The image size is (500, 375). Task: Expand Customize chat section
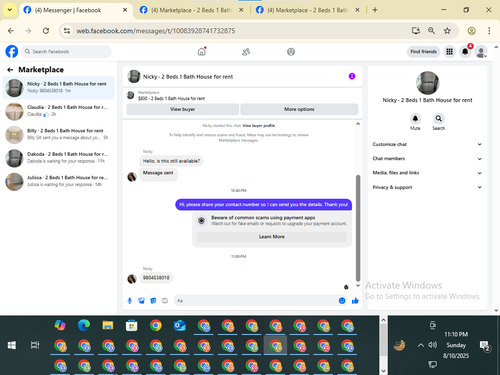coord(427,144)
